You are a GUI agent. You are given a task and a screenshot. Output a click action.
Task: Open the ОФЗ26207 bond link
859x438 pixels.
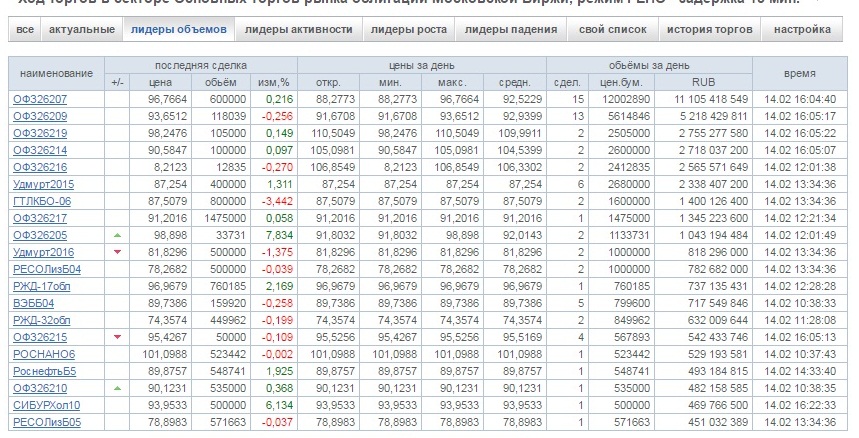pos(40,99)
